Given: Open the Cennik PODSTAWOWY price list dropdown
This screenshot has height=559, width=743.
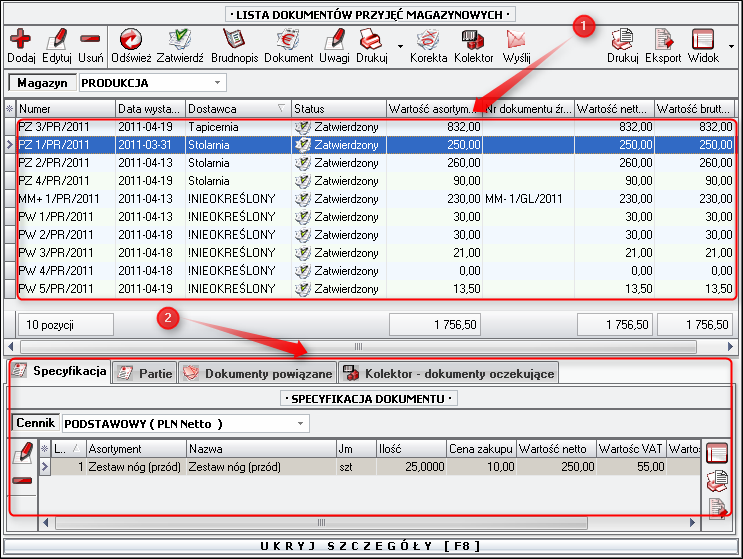Looking at the screenshot, I should 301,424.
